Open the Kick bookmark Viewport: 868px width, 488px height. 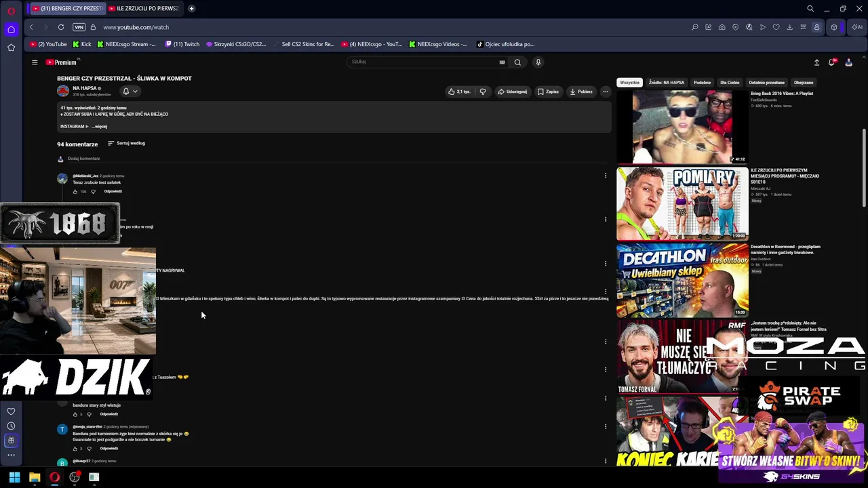(x=81, y=44)
